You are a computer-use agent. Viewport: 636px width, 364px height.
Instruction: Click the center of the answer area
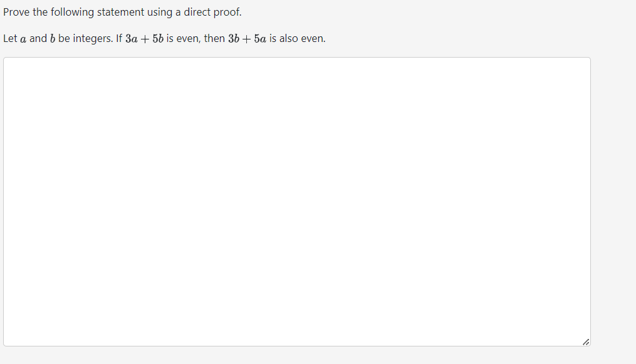coord(297,202)
